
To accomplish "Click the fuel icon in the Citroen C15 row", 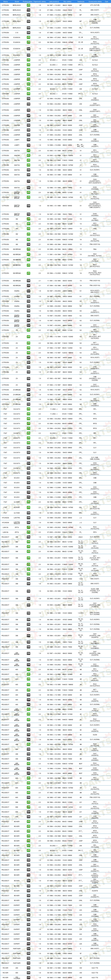I will (x=29, y=33).
